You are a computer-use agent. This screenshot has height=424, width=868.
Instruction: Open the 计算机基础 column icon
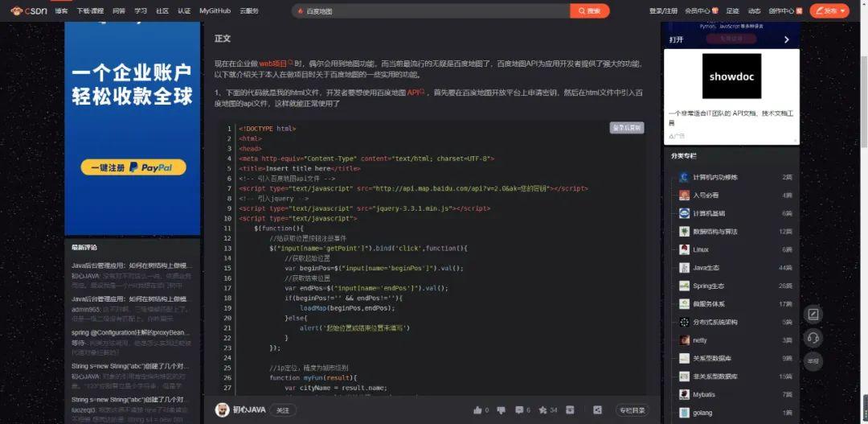tap(684, 213)
